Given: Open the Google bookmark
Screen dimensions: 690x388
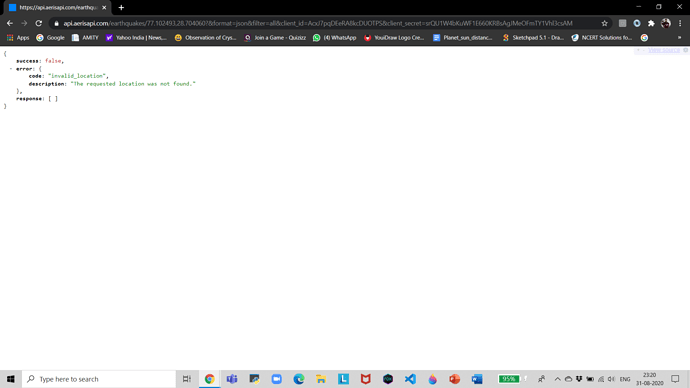Looking at the screenshot, I should point(50,38).
